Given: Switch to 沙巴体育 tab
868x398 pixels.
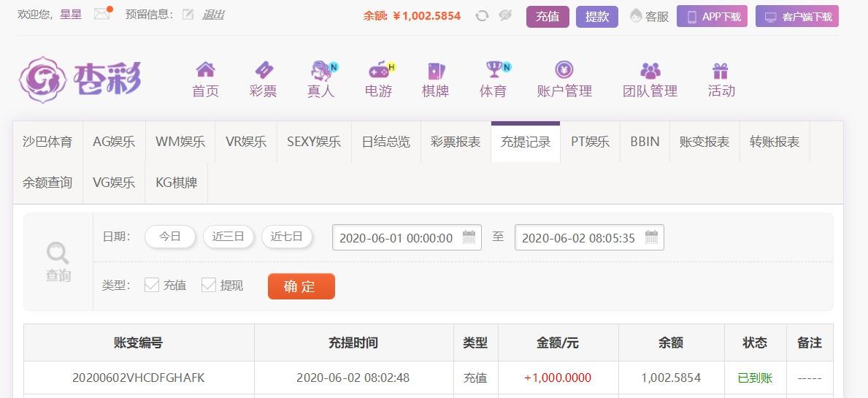Looking at the screenshot, I should 47,142.
